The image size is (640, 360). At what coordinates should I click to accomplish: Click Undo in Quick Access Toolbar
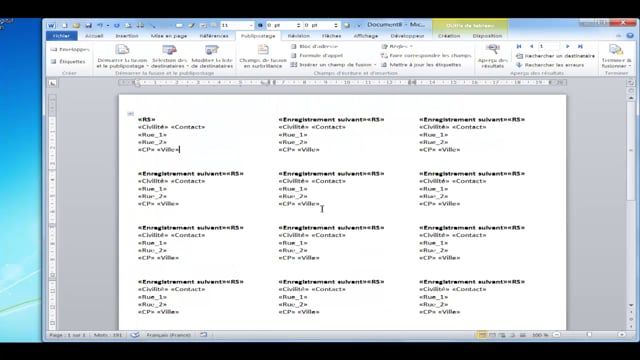click(x=100, y=25)
